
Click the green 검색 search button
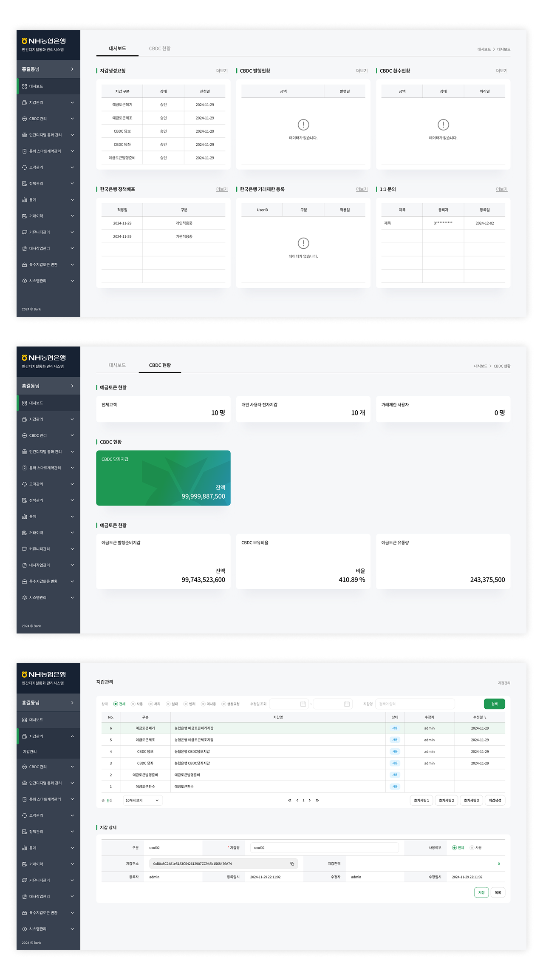coord(494,704)
